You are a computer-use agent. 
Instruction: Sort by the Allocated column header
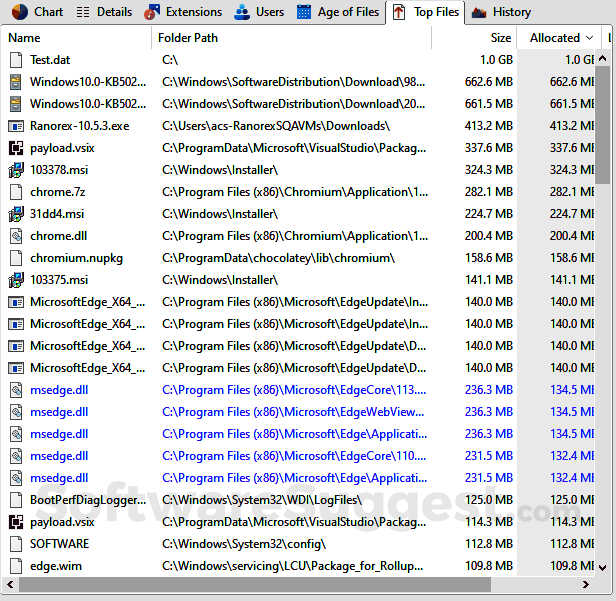point(559,38)
